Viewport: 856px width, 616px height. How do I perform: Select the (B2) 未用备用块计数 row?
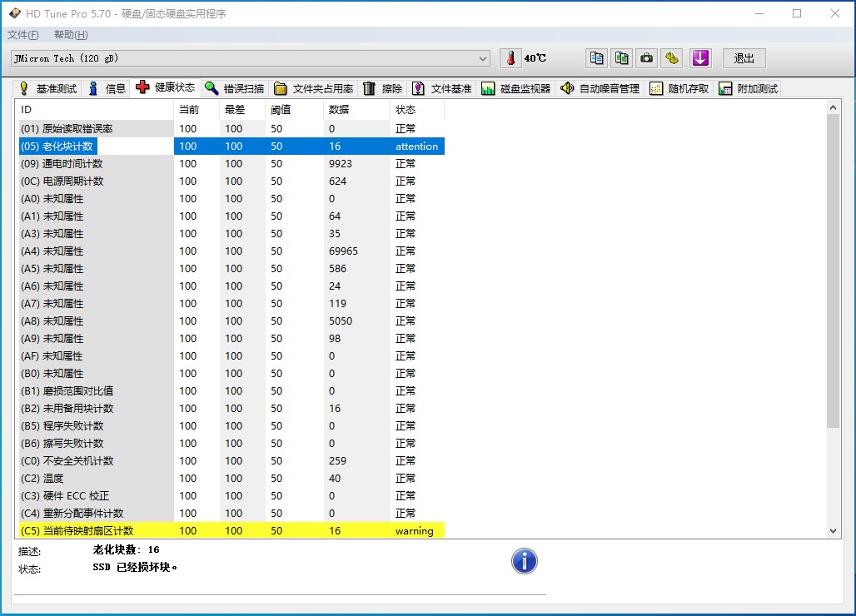pyautogui.click(x=231, y=408)
